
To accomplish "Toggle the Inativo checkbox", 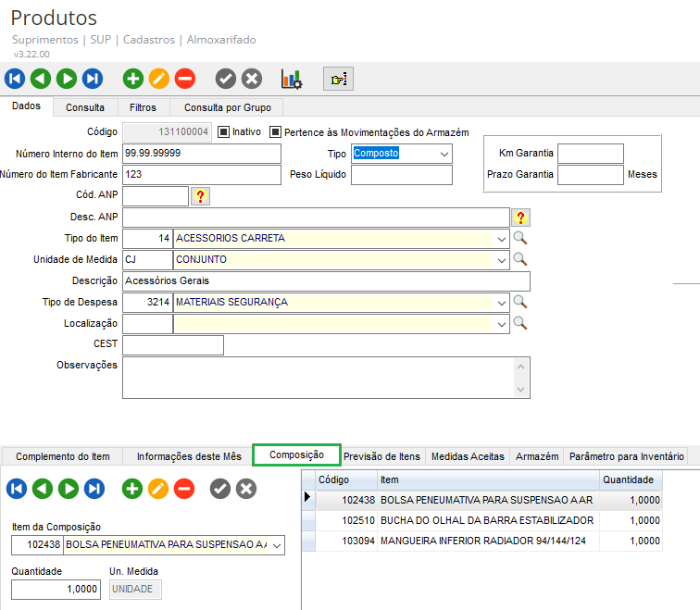I will pos(223,132).
